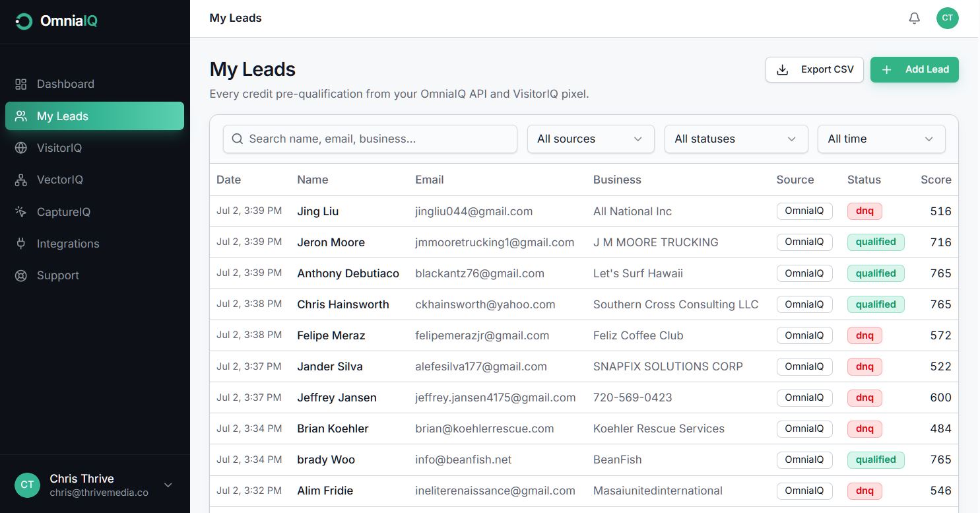This screenshot has height=513, width=980.
Task: Click the CT avatar in top bar
Action: click(947, 18)
